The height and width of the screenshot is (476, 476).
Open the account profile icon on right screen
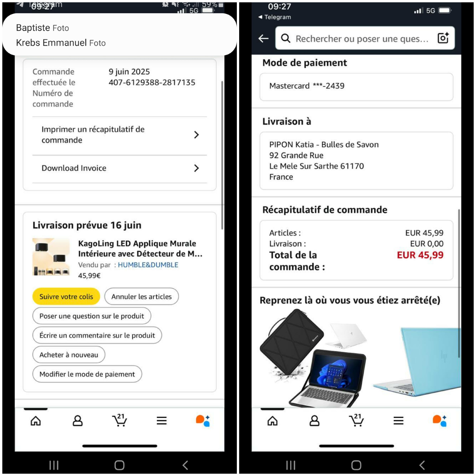(x=314, y=421)
